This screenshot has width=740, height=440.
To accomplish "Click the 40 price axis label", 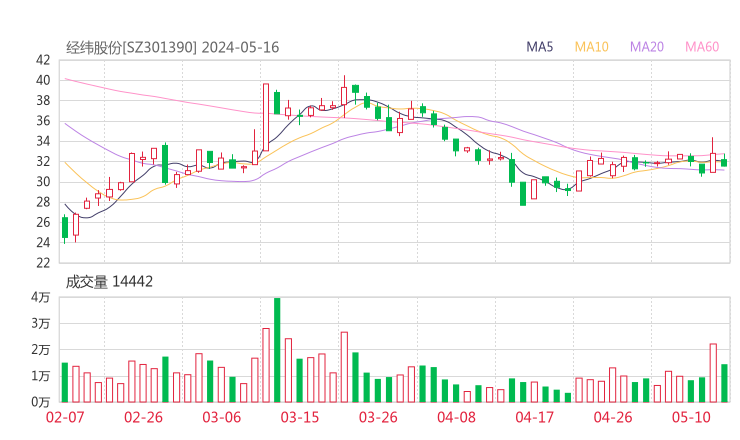I will coord(43,80).
